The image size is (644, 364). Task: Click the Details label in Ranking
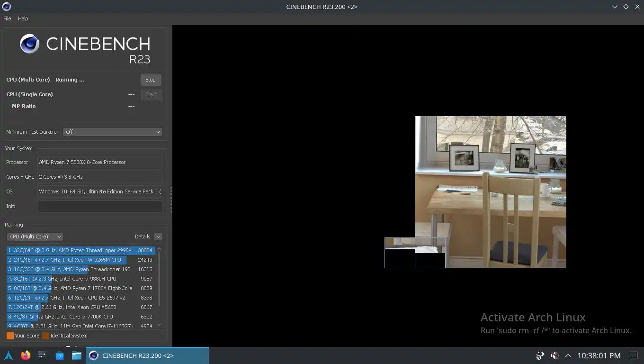pyautogui.click(x=143, y=237)
